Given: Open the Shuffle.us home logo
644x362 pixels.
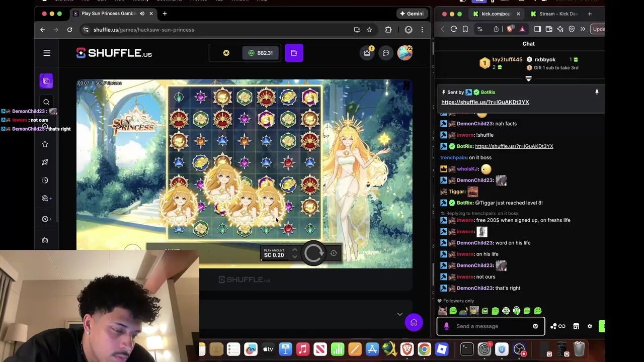Looking at the screenshot, I should 114,53.
